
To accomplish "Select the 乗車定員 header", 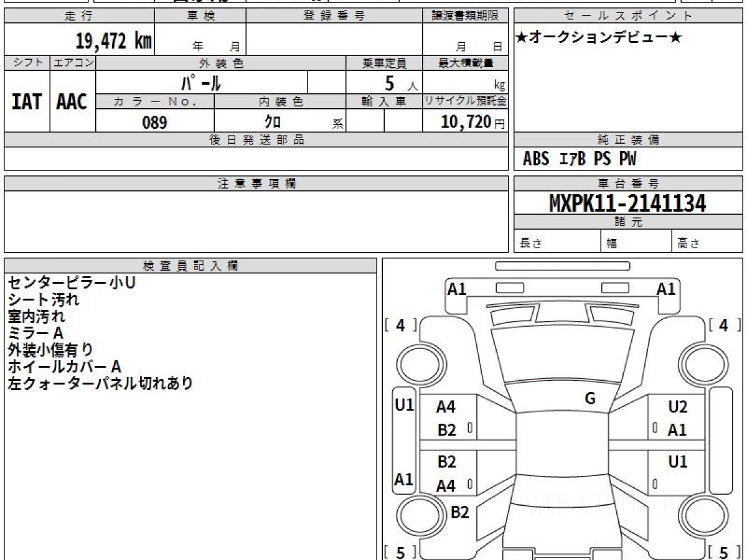I will pos(384,63).
